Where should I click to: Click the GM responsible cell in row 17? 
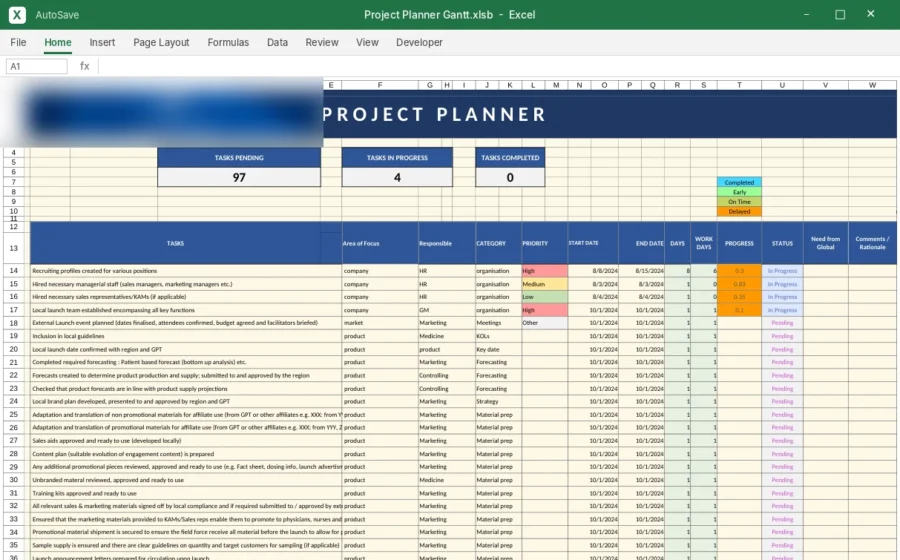447,310
